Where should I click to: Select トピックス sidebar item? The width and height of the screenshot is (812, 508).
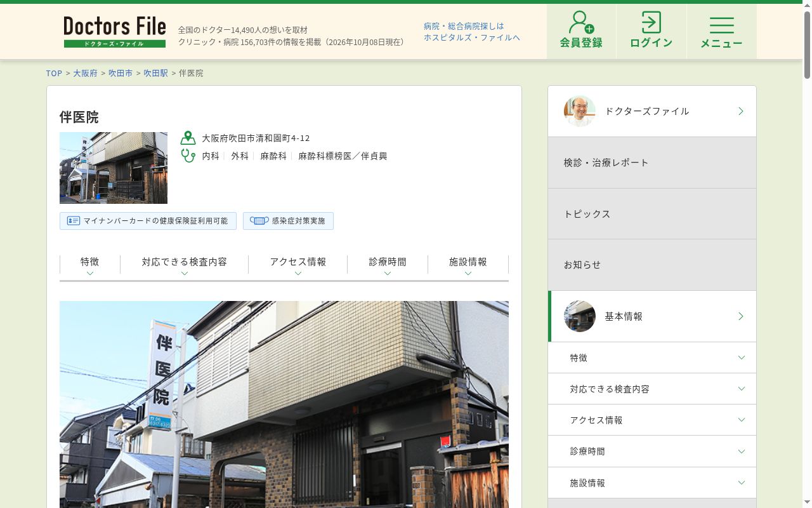coord(652,214)
